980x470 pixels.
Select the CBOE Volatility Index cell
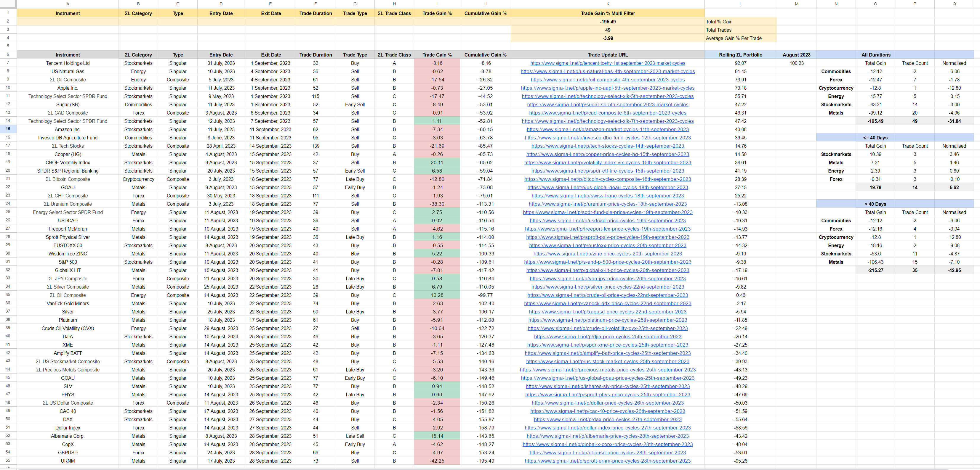click(x=68, y=162)
